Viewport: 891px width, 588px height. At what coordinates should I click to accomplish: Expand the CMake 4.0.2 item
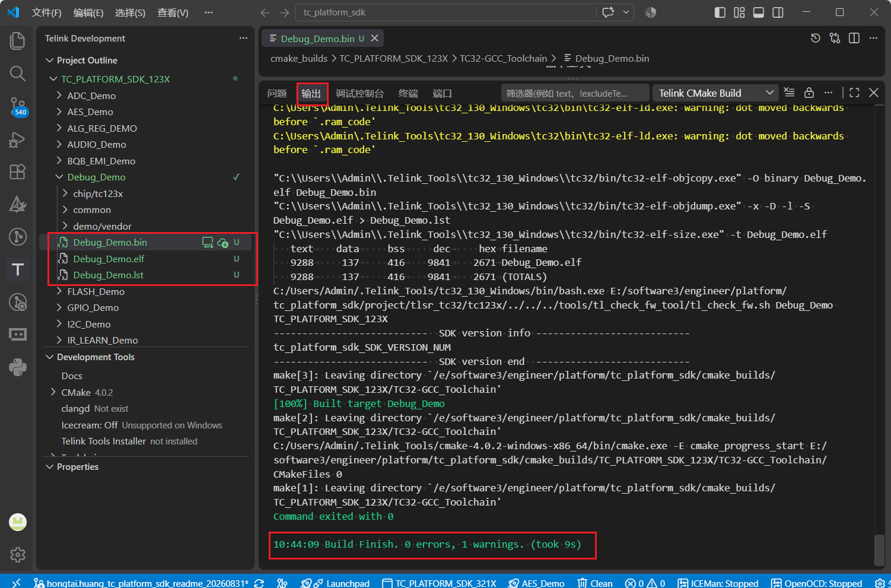53,392
